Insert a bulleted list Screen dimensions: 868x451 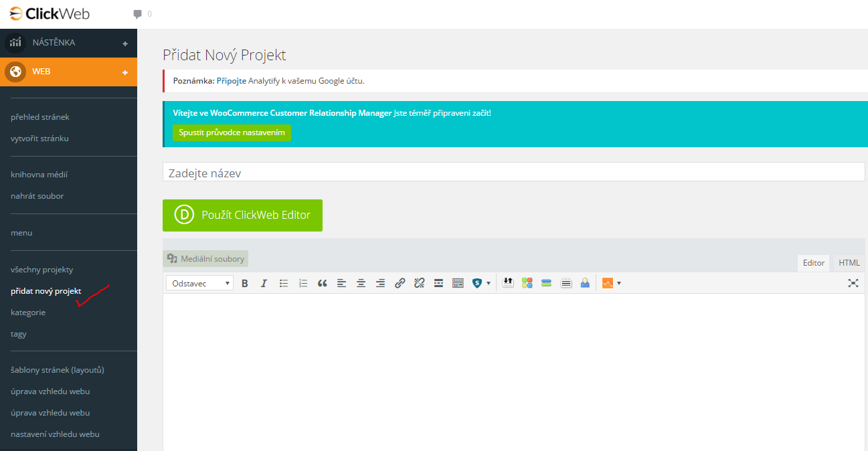coord(284,283)
